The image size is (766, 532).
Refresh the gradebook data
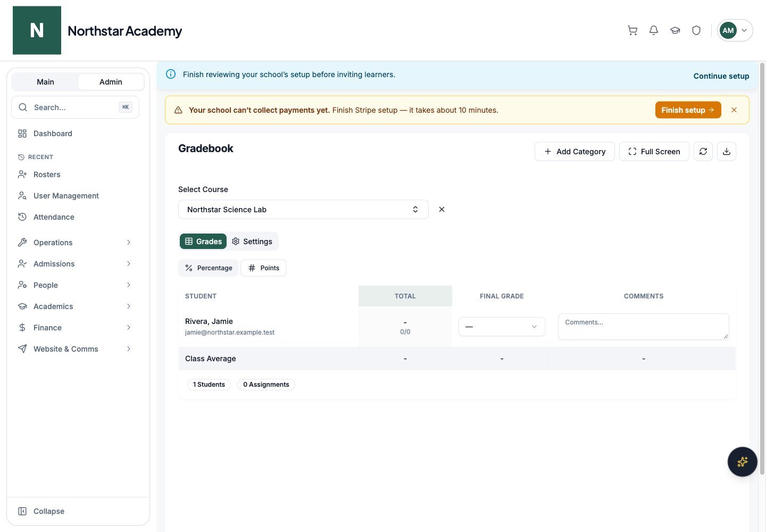click(x=703, y=152)
